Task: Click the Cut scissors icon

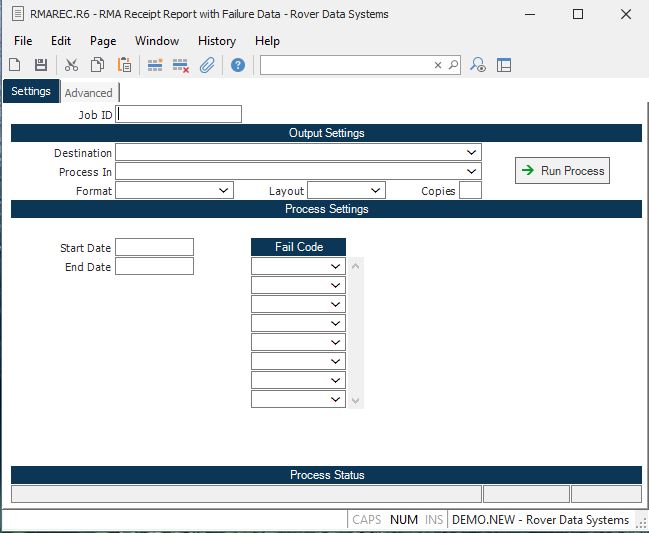Action: [x=71, y=65]
